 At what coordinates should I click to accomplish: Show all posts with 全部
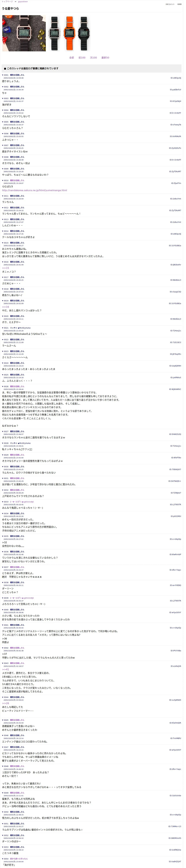click(x=72, y=58)
